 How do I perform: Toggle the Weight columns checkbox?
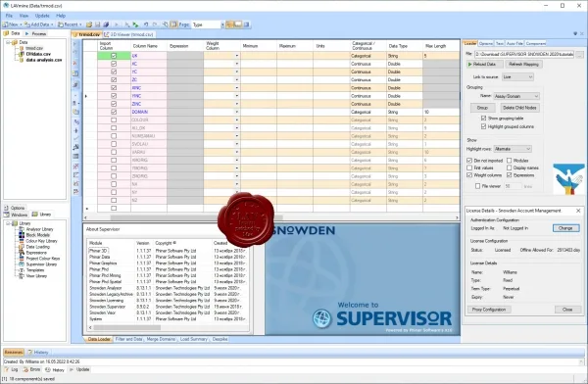[x=469, y=175]
